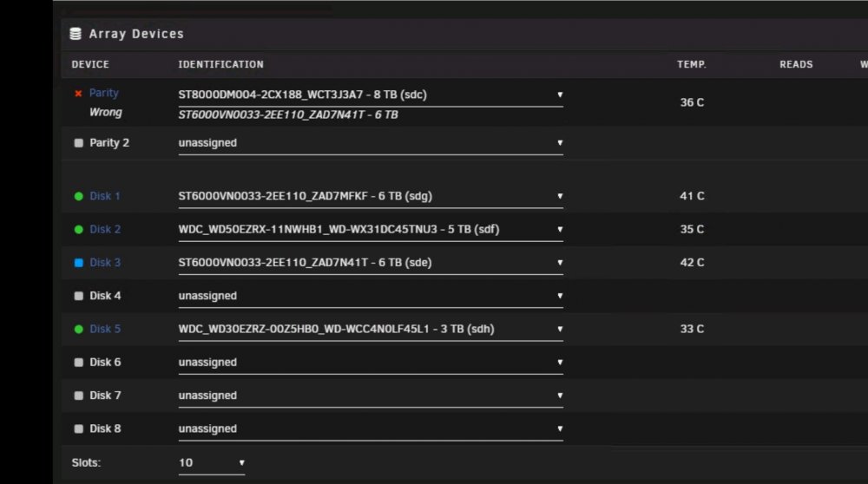Click the grey status square for Disk 7
The image size is (868, 484).
click(x=79, y=395)
